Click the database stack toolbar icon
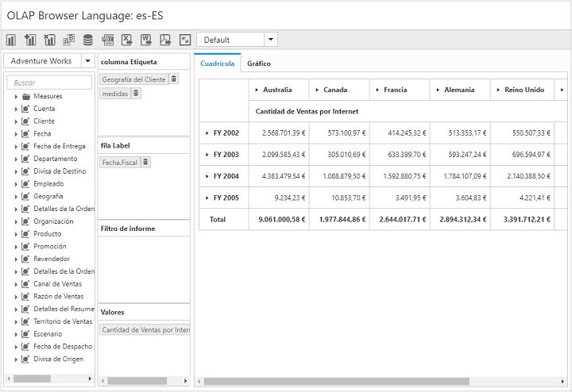This screenshot has height=392, width=572. (87, 40)
